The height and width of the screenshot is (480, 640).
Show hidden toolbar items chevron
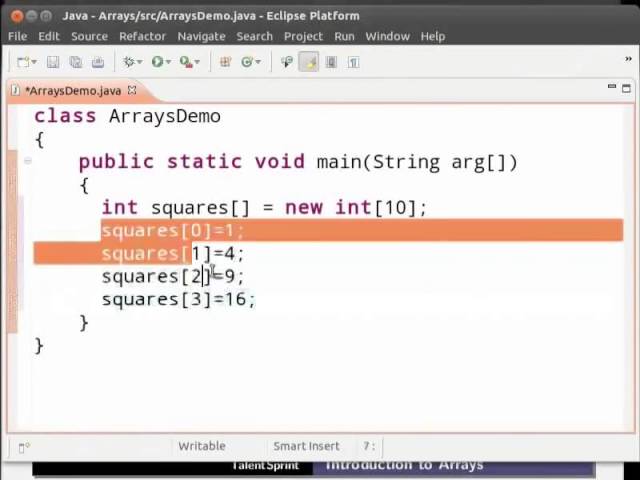[628, 60]
